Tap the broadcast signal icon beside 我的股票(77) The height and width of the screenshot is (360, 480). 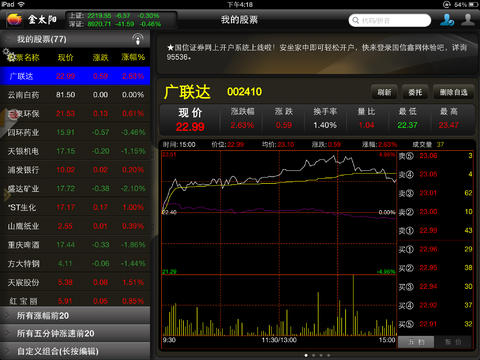coord(138,39)
